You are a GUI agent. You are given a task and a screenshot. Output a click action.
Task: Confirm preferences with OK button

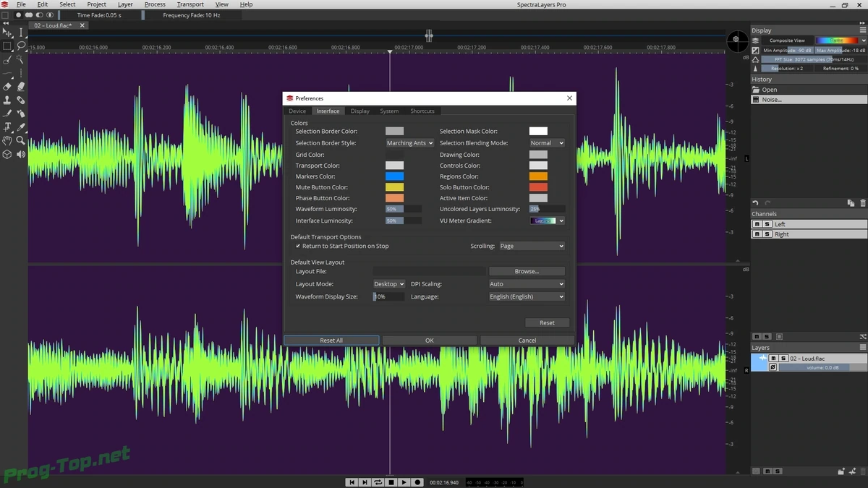429,341
